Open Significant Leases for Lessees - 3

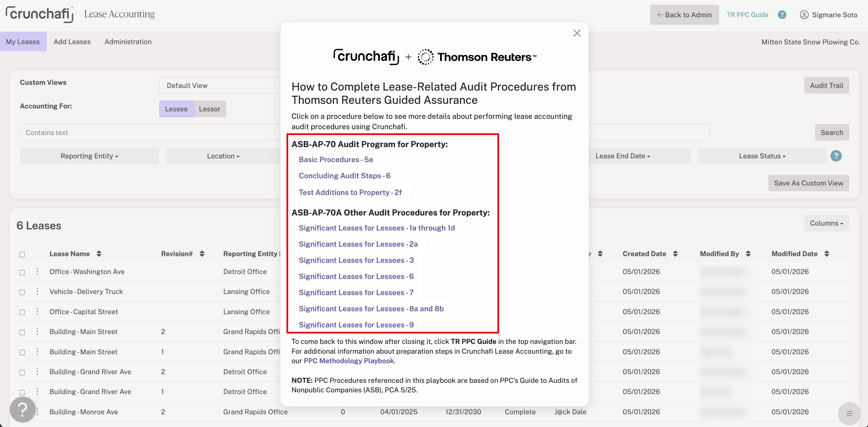[356, 260]
